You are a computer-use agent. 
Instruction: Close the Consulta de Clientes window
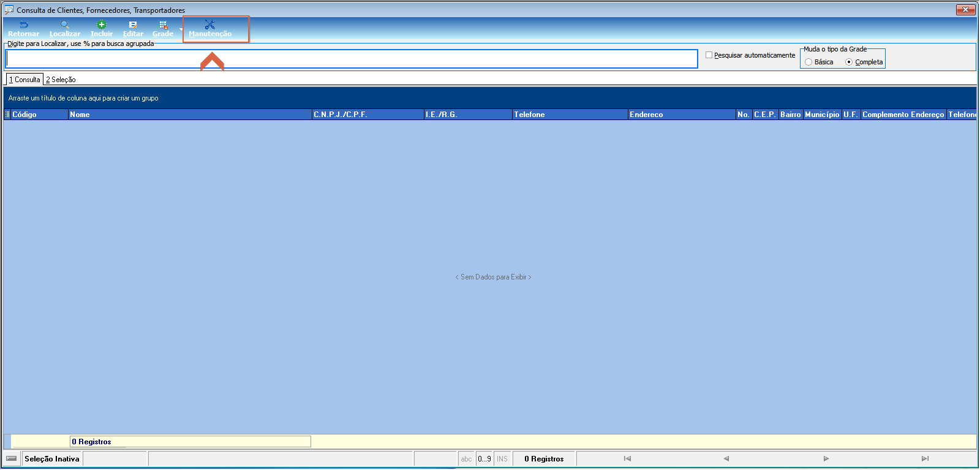965,10
